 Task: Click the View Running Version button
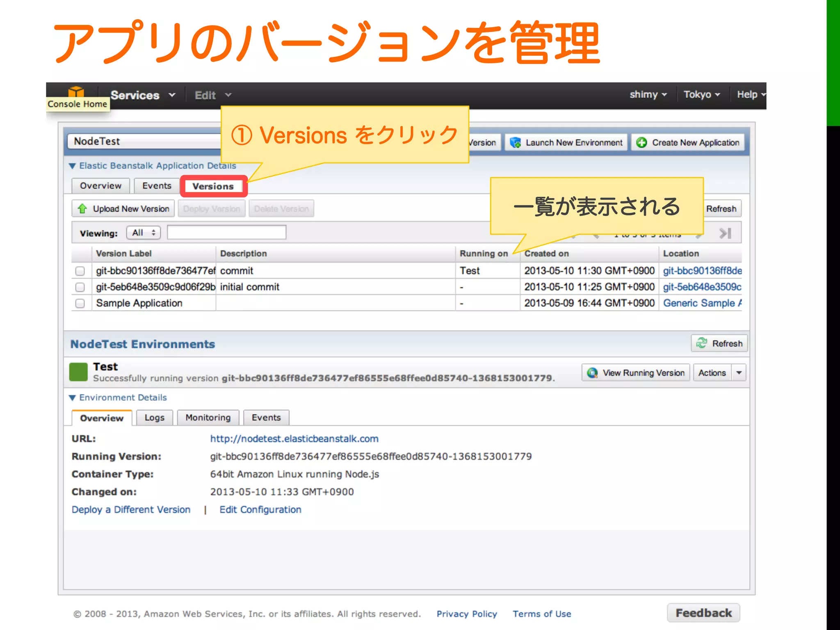pyautogui.click(x=636, y=372)
